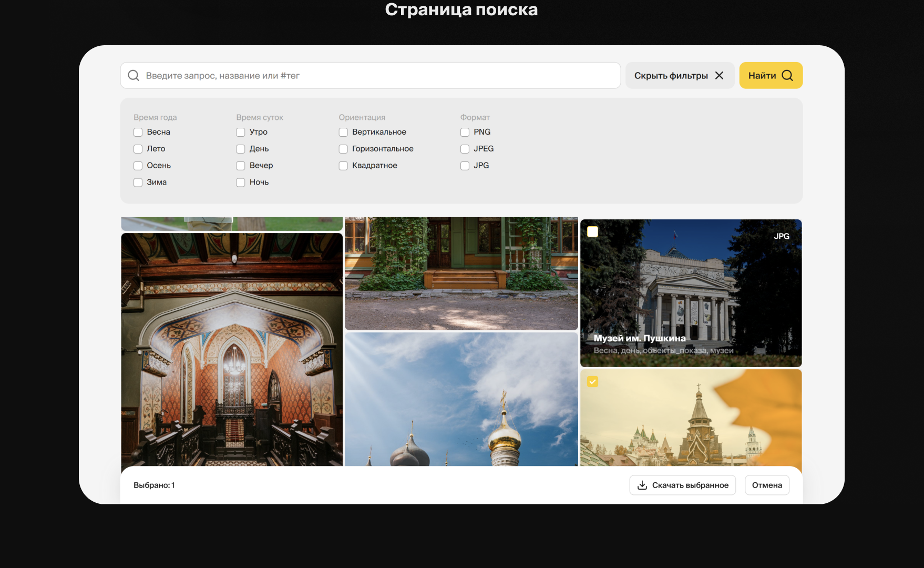Click the download icon near Скачать выбранное
Screen dimensions: 924x568
click(x=642, y=485)
